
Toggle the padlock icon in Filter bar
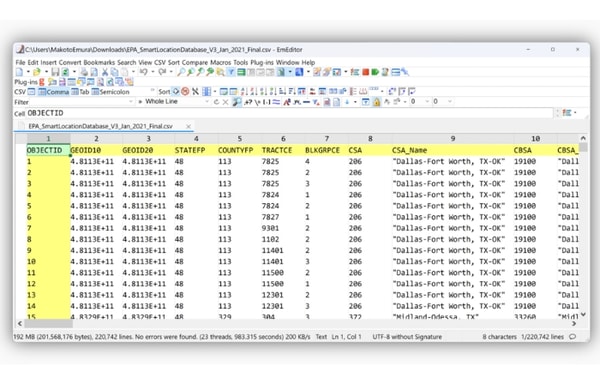pyautogui.click(x=377, y=102)
